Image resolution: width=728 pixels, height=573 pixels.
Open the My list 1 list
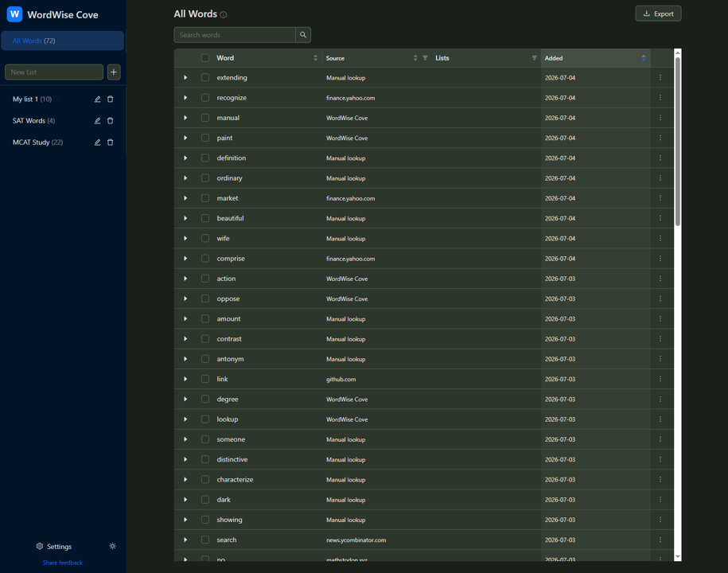pyautogui.click(x=32, y=99)
